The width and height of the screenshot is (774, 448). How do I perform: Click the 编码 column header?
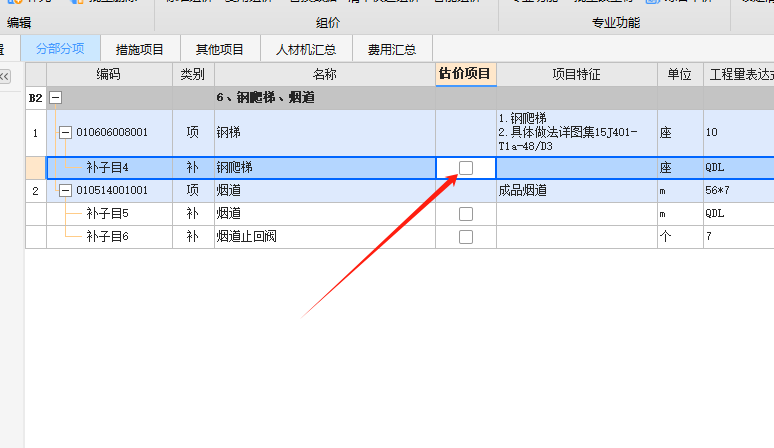click(109, 75)
